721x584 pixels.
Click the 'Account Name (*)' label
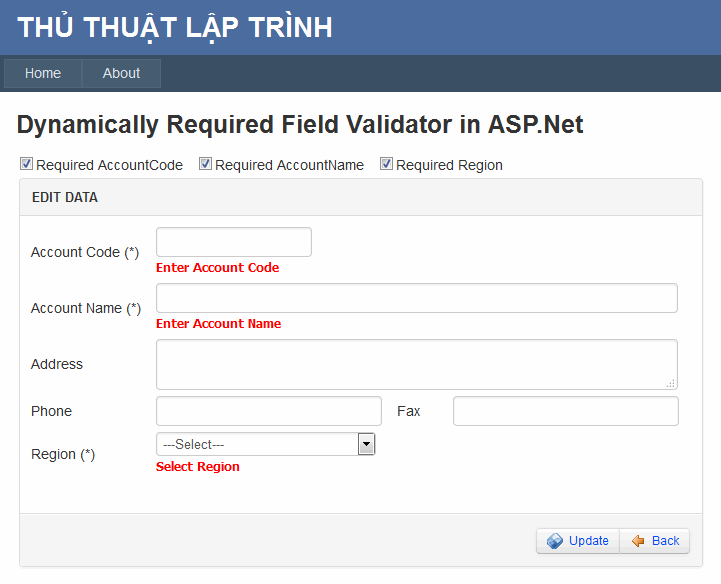coord(86,308)
